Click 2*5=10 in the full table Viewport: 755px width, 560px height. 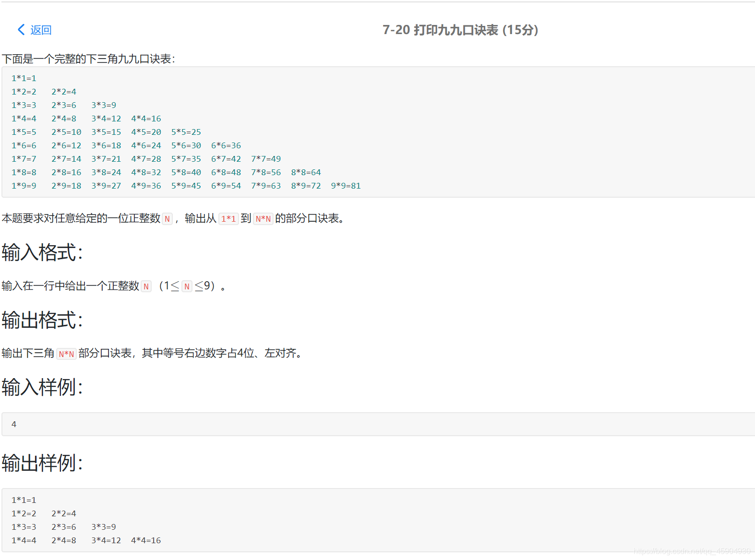click(x=66, y=132)
